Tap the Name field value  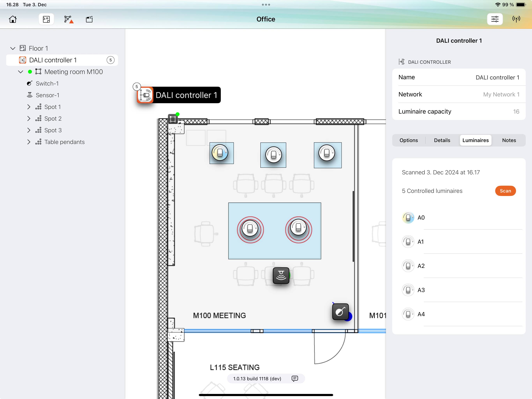coord(497,78)
